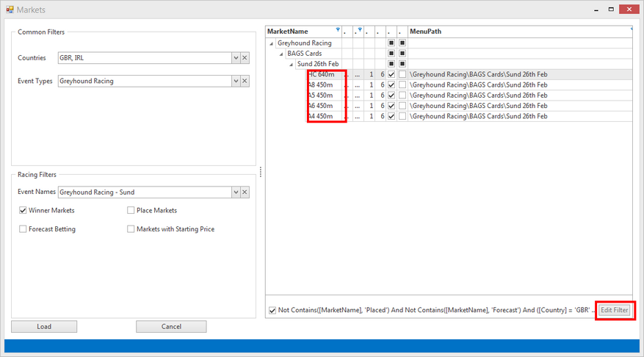Collapse the BAGS Cards tree node
The width and height of the screenshot is (644, 357).
click(x=281, y=54)
